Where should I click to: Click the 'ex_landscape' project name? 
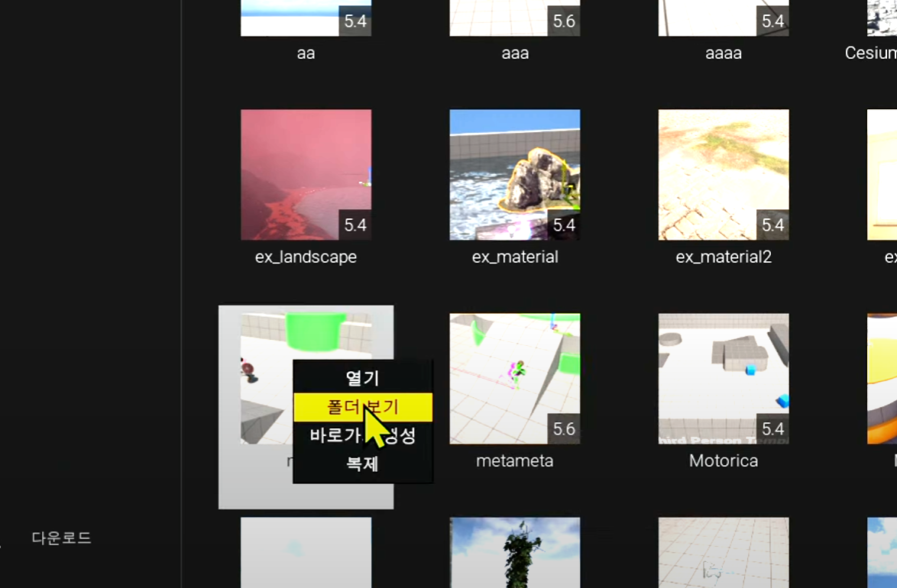[x=306, y=257]
